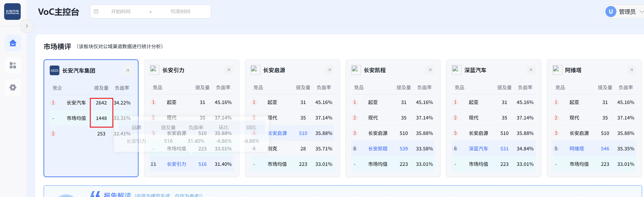
Task: Open the home dashboard icon
Action: (13, 43)
